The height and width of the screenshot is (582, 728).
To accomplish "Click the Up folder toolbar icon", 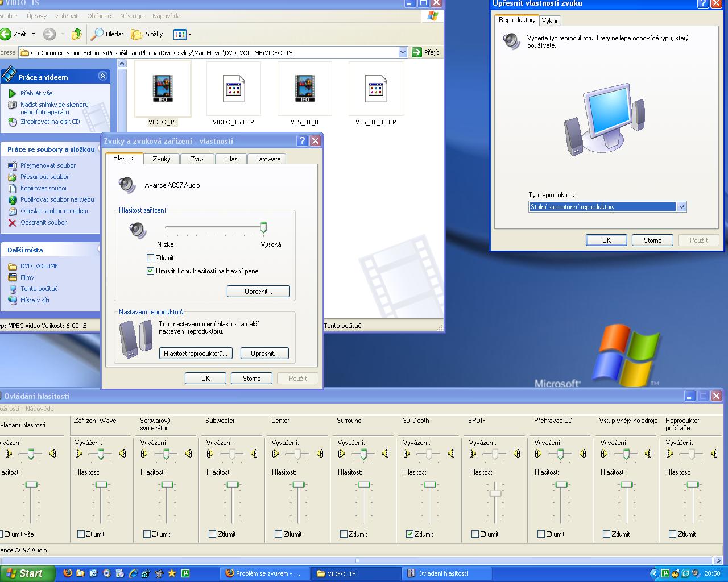I will point(77,34).
